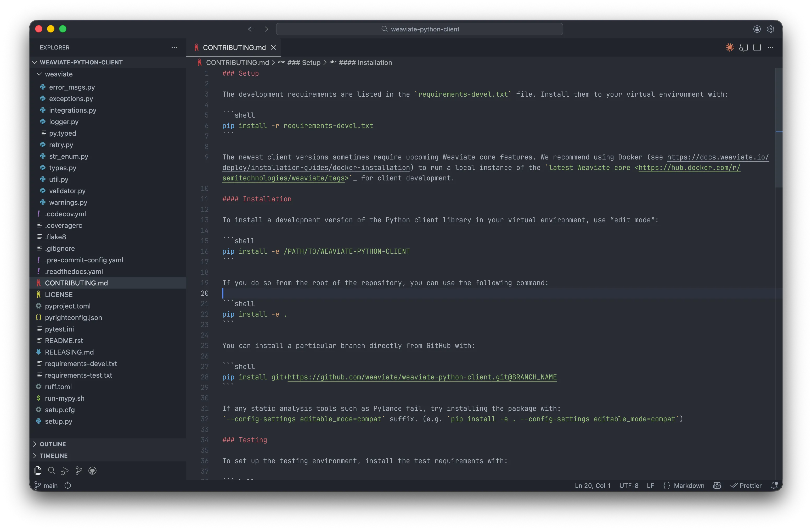Collapse the weaviate folder in Explorer
This screenshot has width=812, height=530.
pyautogui.click(x=40, y=74)
